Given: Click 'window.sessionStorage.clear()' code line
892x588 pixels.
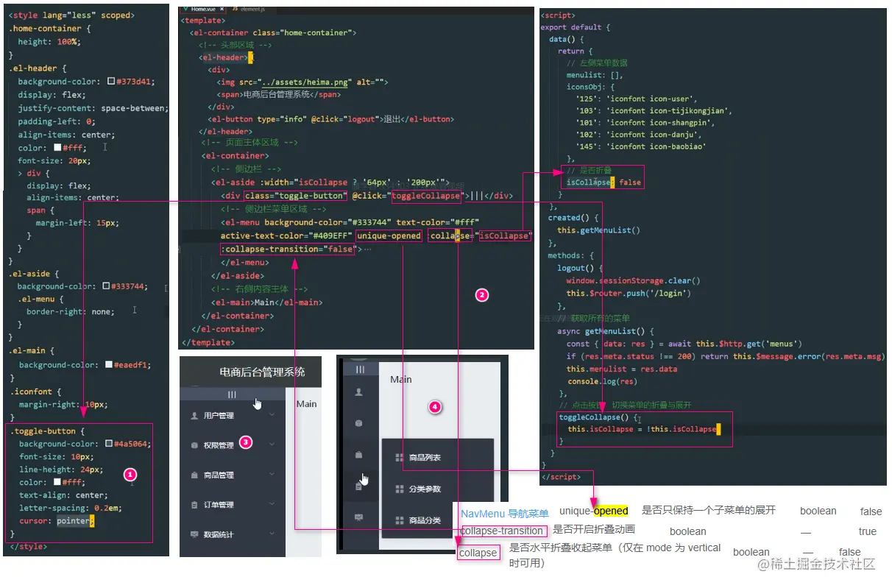Looking at the screenshot, I should [x=633, y=280].
